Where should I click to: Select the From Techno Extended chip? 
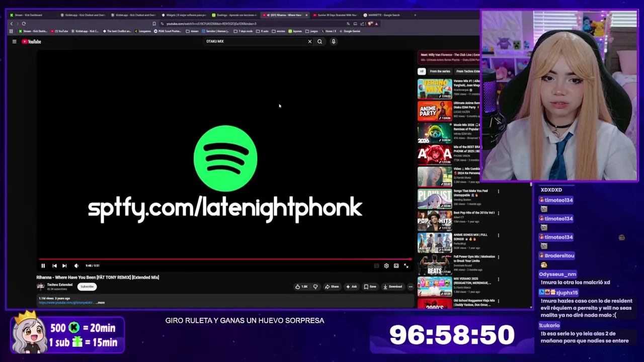467,71
